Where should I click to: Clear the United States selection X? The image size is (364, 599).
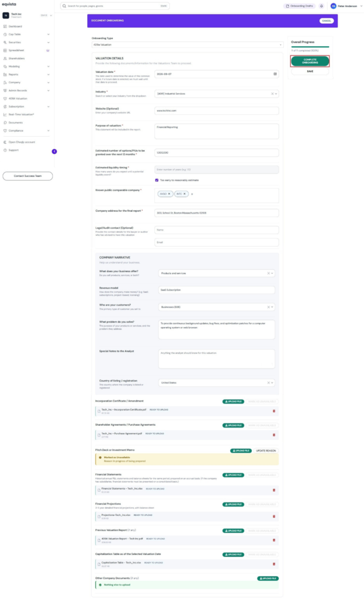pyautogui.click(x=268, y=383)
